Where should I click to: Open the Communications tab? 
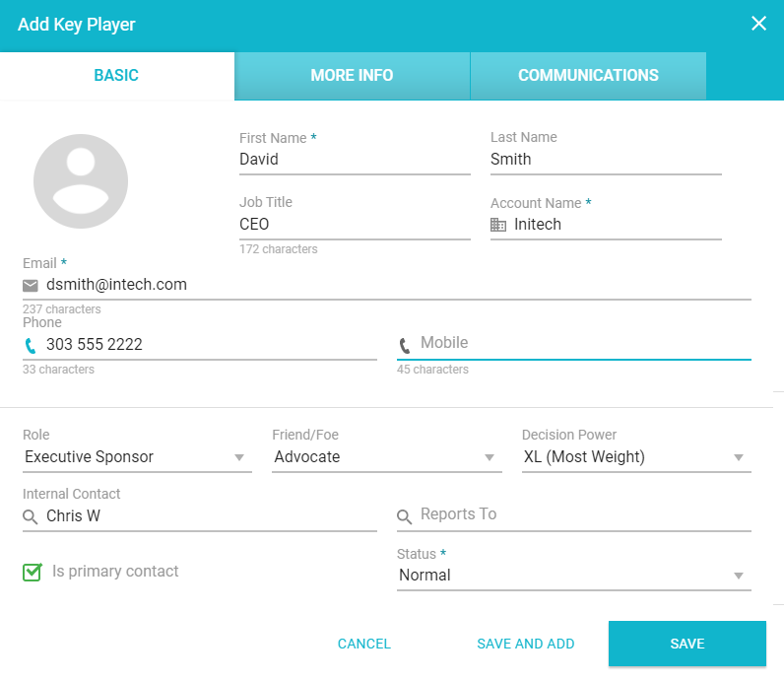point(588,76)
